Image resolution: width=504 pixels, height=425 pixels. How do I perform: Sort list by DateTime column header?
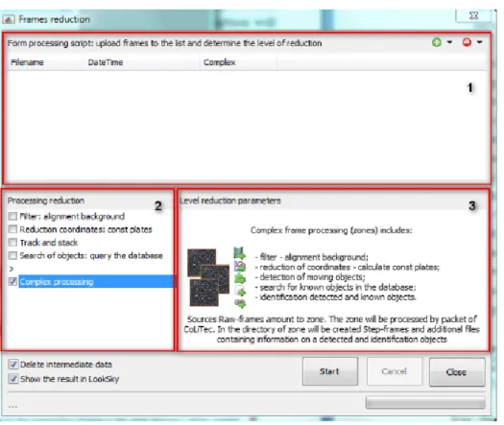tap(106, 62)
